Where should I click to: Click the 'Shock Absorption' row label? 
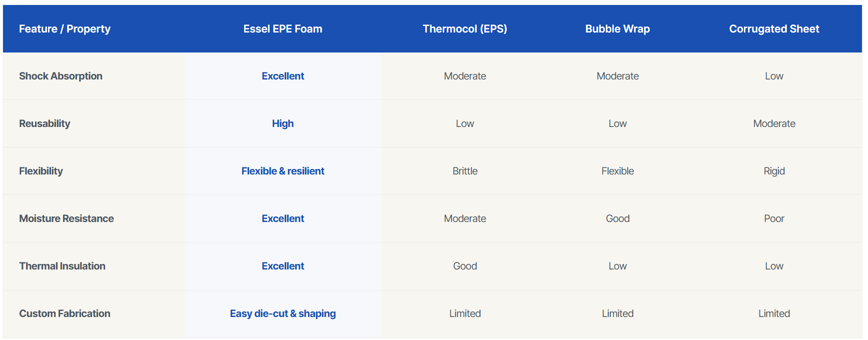click(61, 76)
